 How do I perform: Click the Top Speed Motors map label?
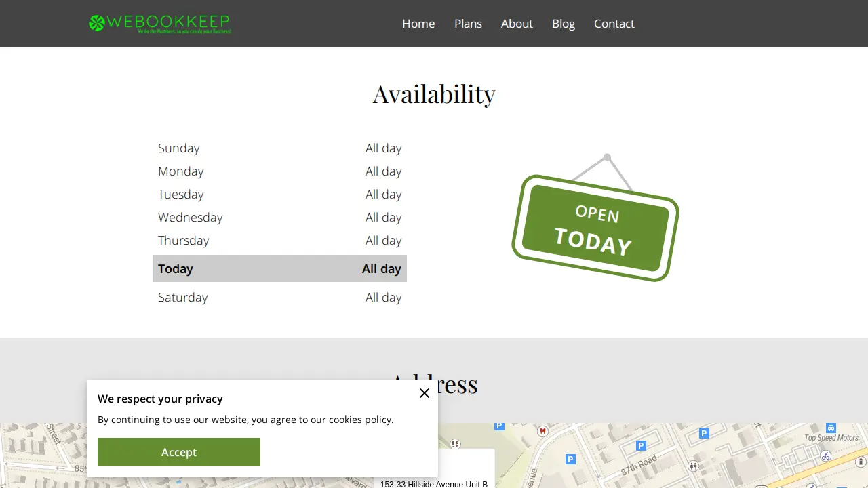pos(831,438)
